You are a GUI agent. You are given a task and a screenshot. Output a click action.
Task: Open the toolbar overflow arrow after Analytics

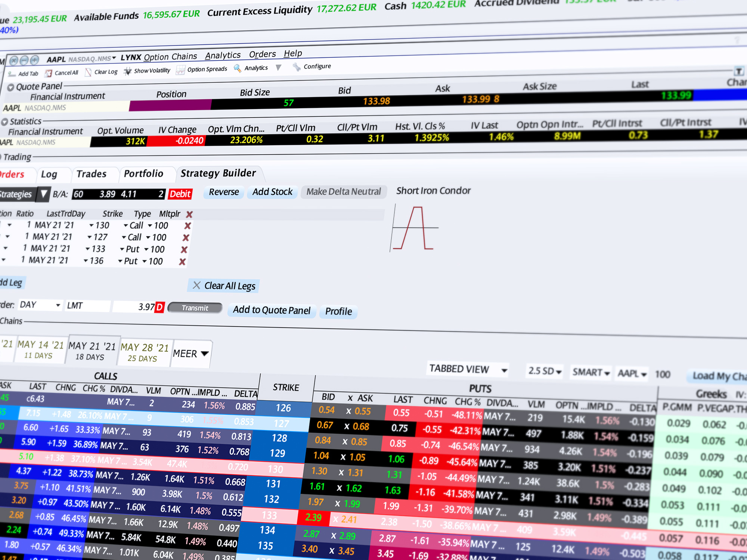coord(278,68)
